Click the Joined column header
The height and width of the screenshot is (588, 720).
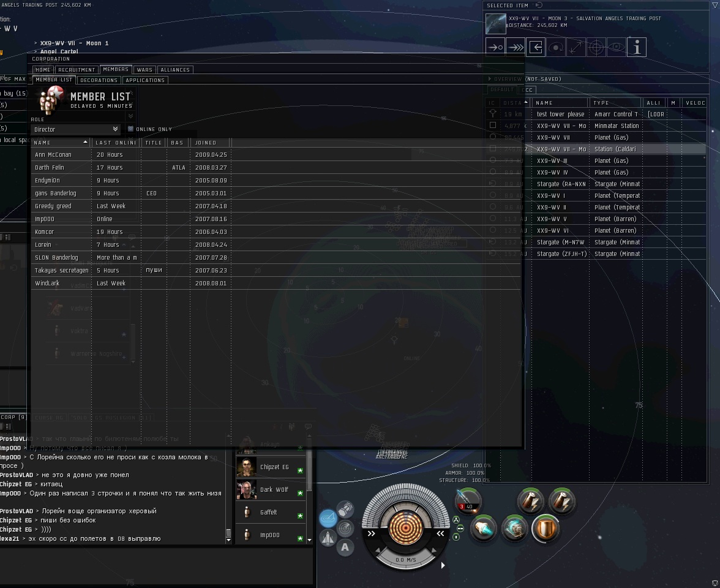point(211,142)
